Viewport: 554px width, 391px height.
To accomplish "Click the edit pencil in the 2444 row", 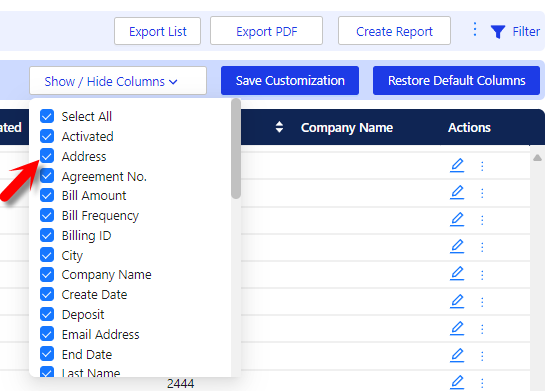I will coord(457,383).
